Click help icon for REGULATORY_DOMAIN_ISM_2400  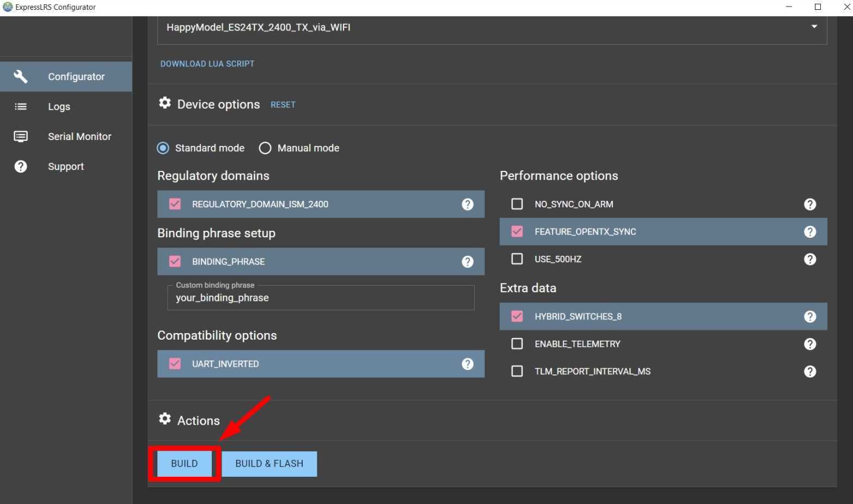coord(467,204)
